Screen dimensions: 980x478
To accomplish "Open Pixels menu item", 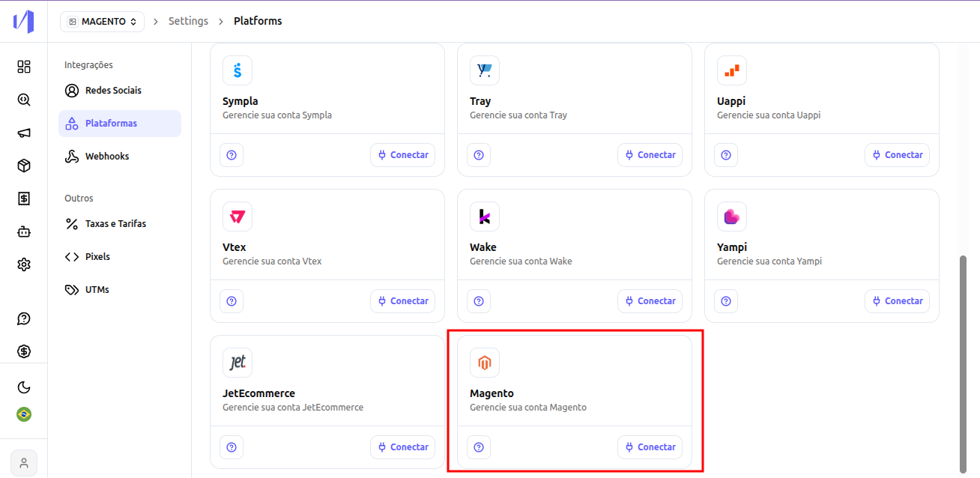I will pyautogui.click(x=120, y=257).
